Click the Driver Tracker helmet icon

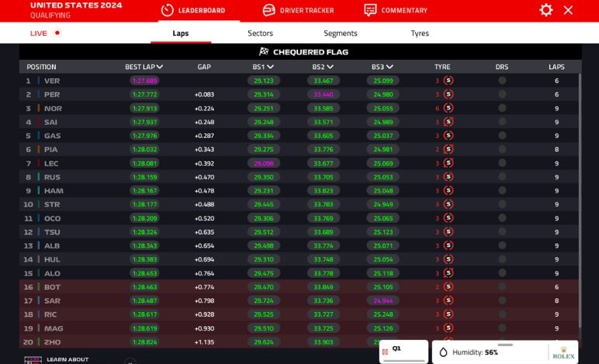(x=268, y=10)
